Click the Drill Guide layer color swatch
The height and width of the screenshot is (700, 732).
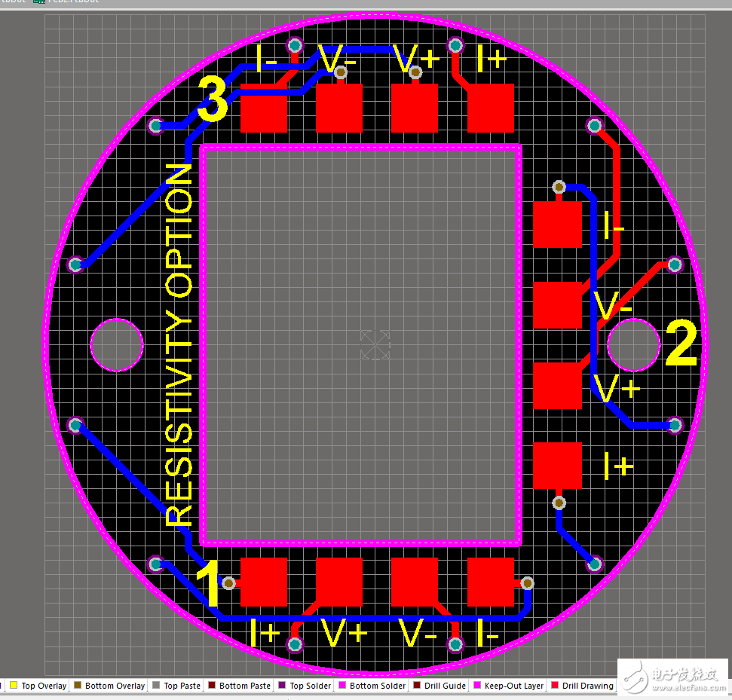pyautogui.click(x=417, y=685)
